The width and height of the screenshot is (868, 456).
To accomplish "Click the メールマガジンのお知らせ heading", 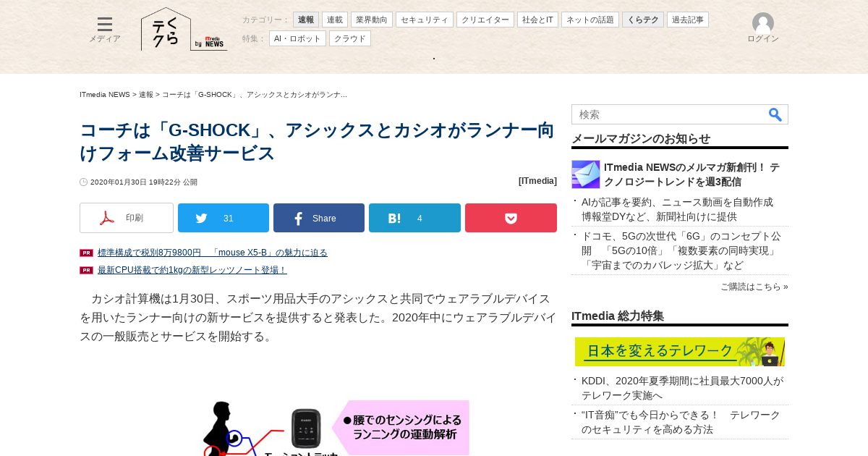I will (641, 139).
